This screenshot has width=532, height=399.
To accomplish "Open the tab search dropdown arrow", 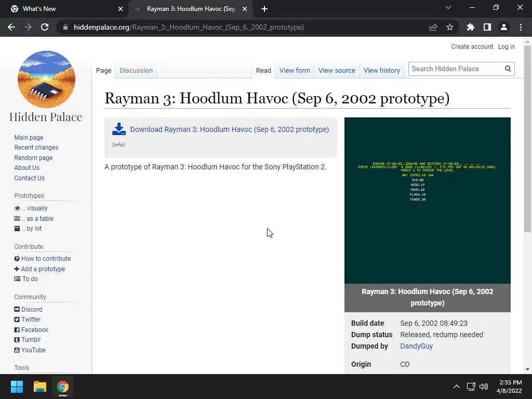I will pyautogui.click(x=448, y=7).
